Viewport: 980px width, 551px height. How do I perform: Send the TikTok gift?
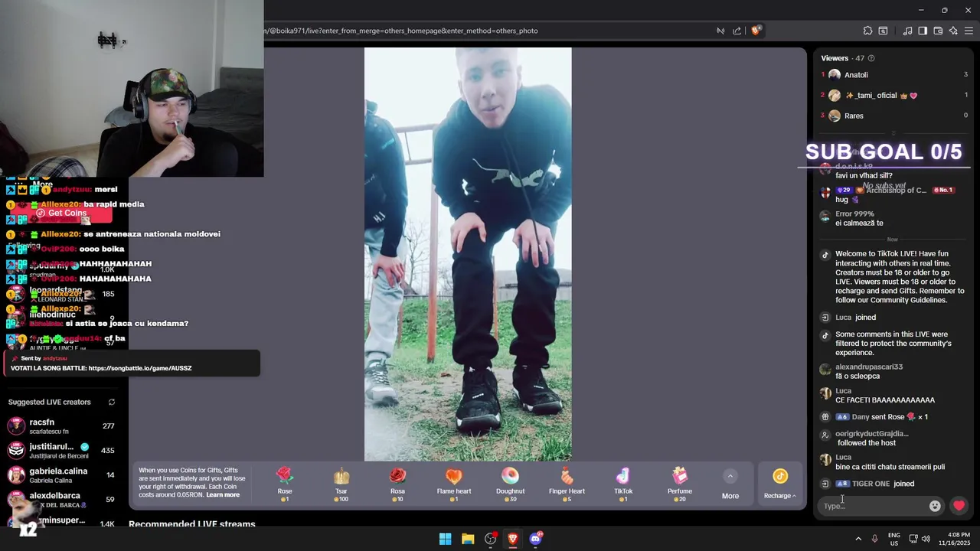pos(623,484)
